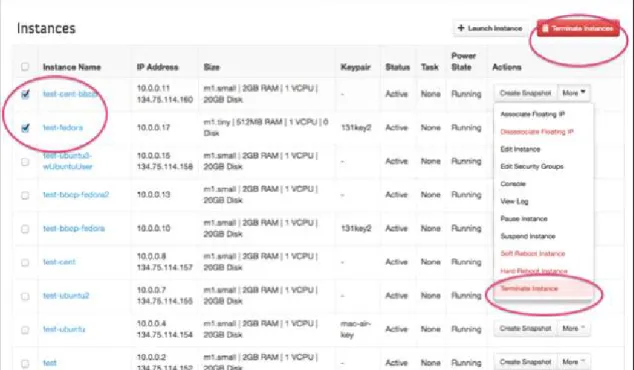This screenshot has width=634, height=370.
Task: Click the Size column header
Action: coord(211,67)
